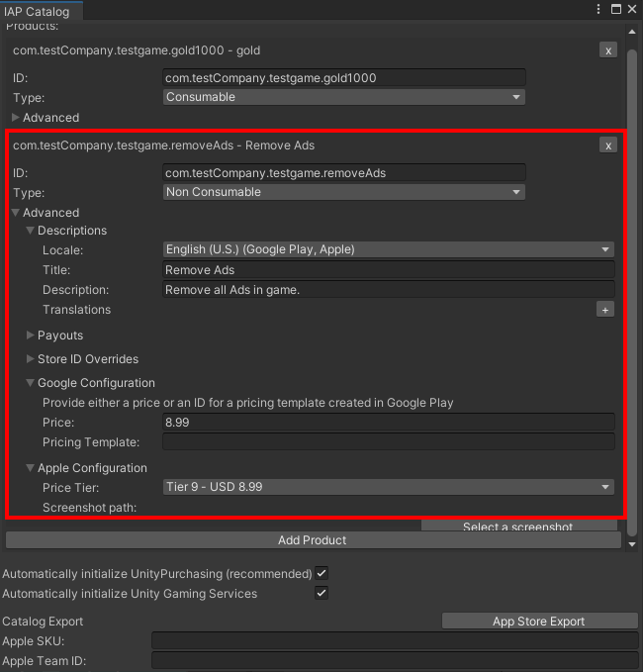This screenshot has width=643, height=672.
Task: Add a translation with the plus button
Action: tap(604, 310)
